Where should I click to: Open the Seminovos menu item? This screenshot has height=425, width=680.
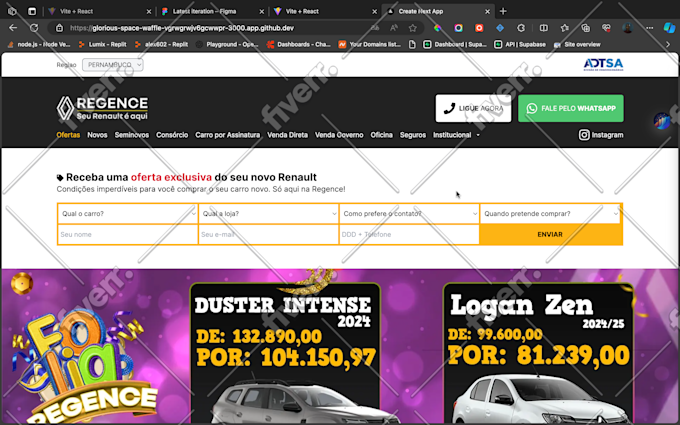coord(132,135)
